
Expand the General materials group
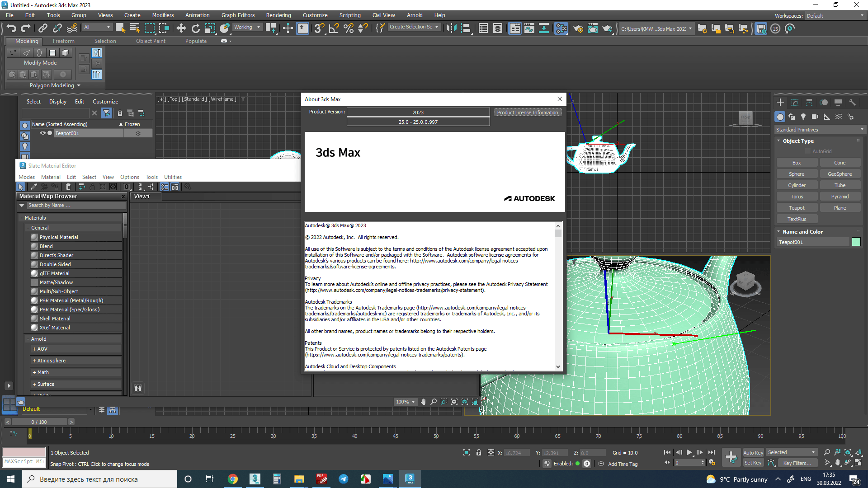(x=28, y=228)
